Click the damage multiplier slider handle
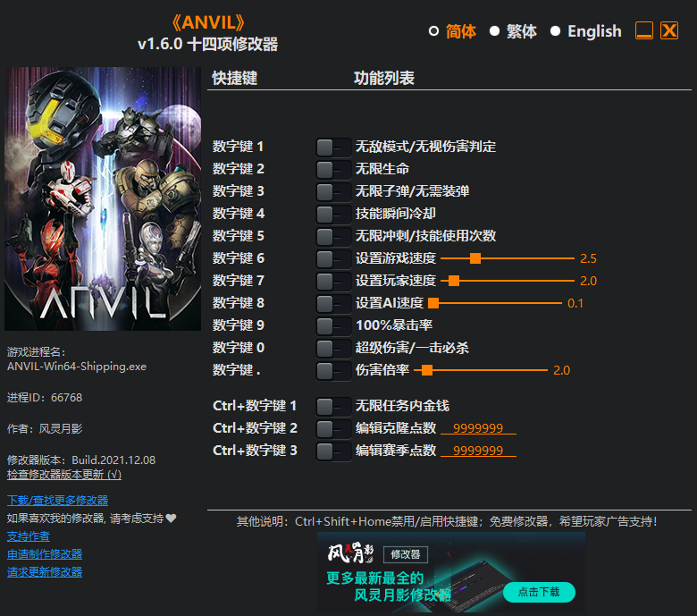This screenshot has height=616, width=697. (x=427, y=370)
